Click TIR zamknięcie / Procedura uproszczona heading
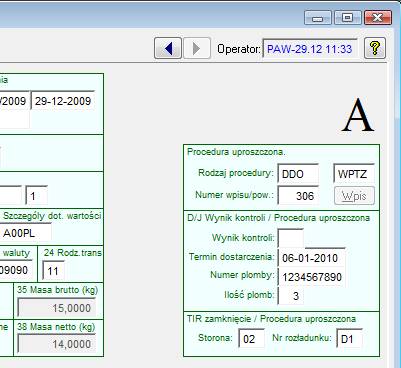Screen dimensions: 401x368 pos(271,319)
